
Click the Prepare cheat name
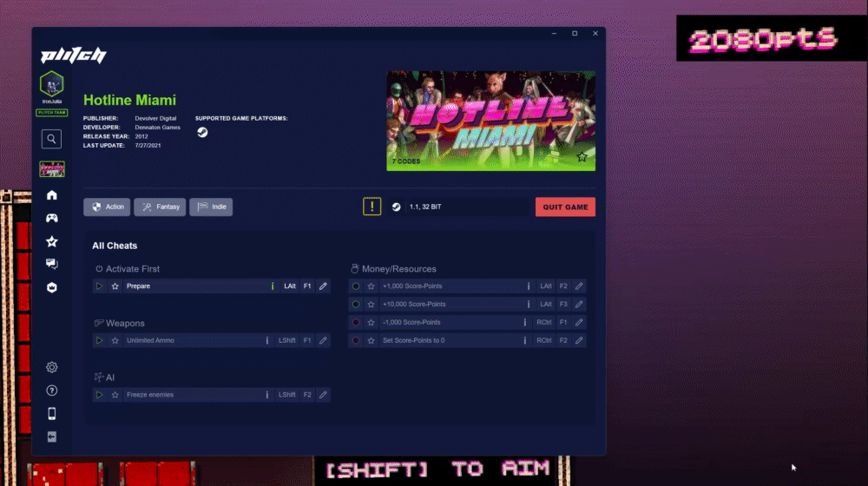[x=138, y=286]
